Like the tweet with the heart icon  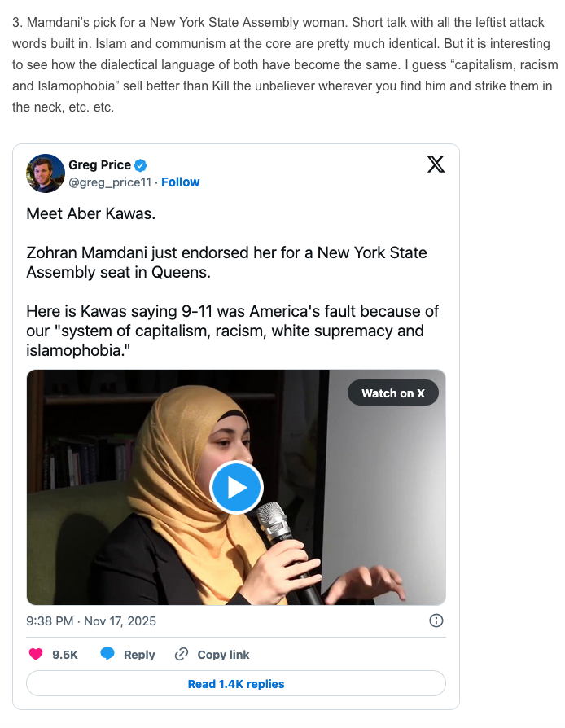tap(36, 654)
